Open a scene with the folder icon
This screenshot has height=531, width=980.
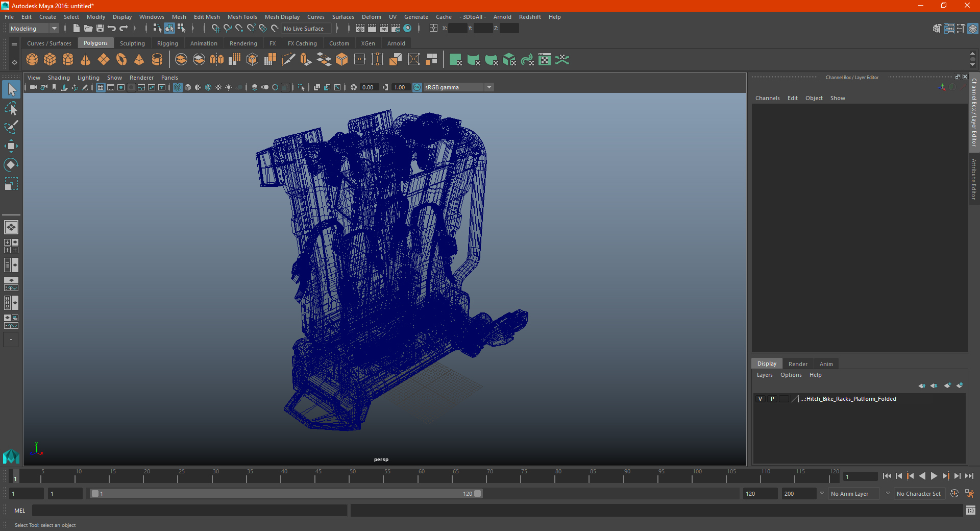[88, 29]
